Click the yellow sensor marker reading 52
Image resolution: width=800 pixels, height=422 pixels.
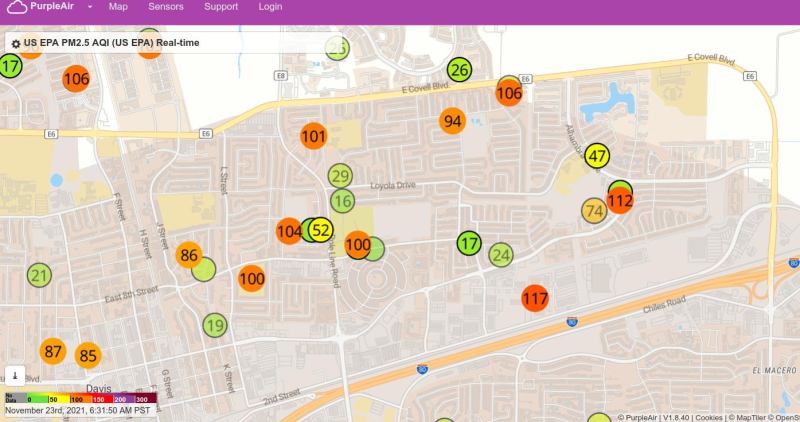tap(321, 230)
